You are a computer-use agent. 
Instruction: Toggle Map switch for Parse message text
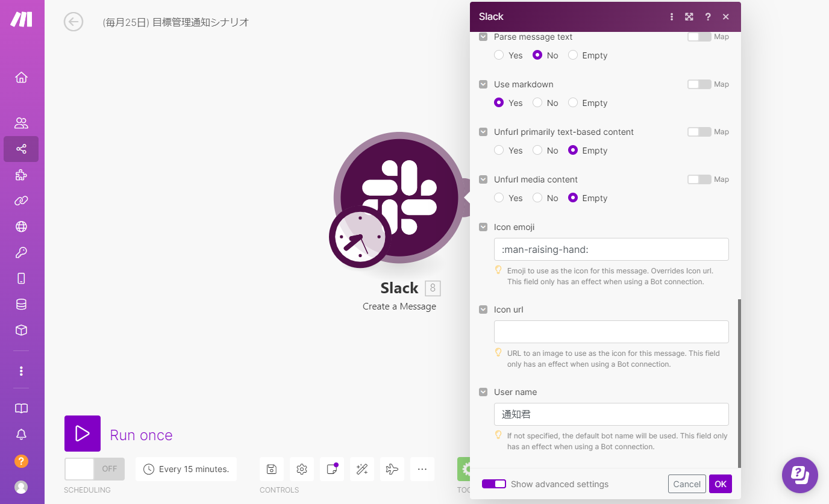click(x=699, y=37)
